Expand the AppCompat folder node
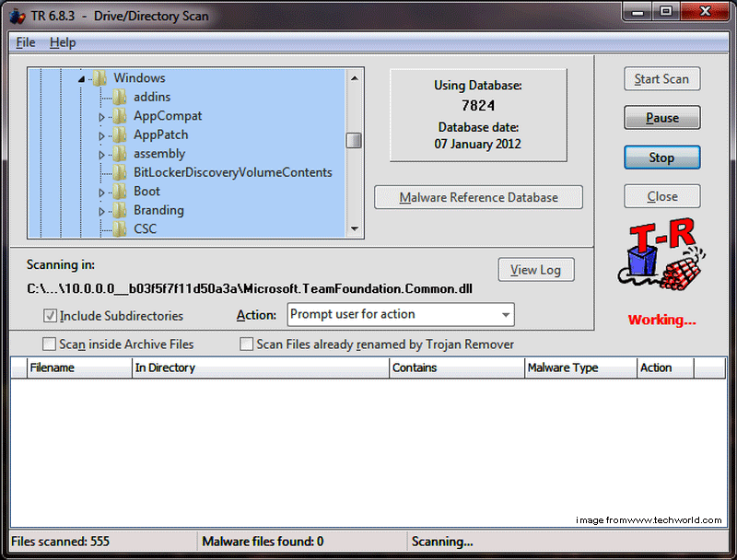Screen dimensions: 737x560 click(101, 116)
